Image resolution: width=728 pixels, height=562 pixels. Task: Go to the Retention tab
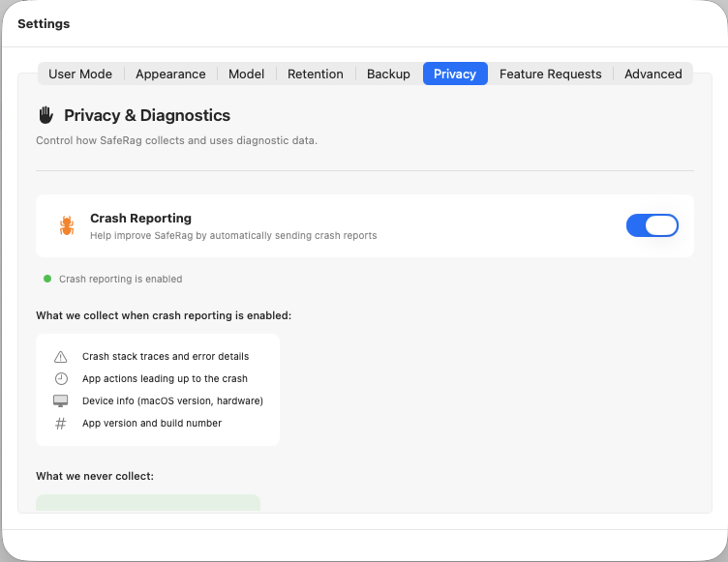tap(316, 74)
